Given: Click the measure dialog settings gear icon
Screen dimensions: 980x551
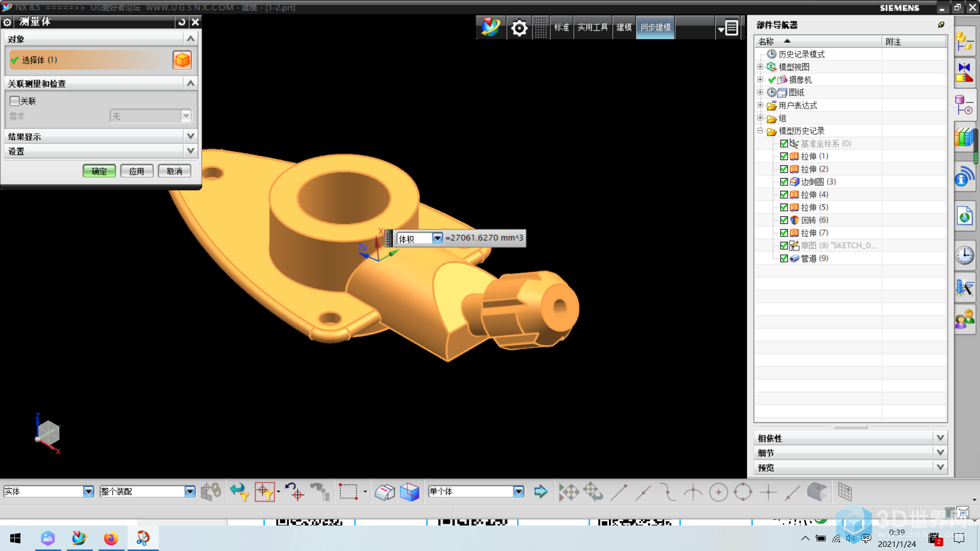Looking at the screenshot, I should pyautogui.click(x=7, y=22).
